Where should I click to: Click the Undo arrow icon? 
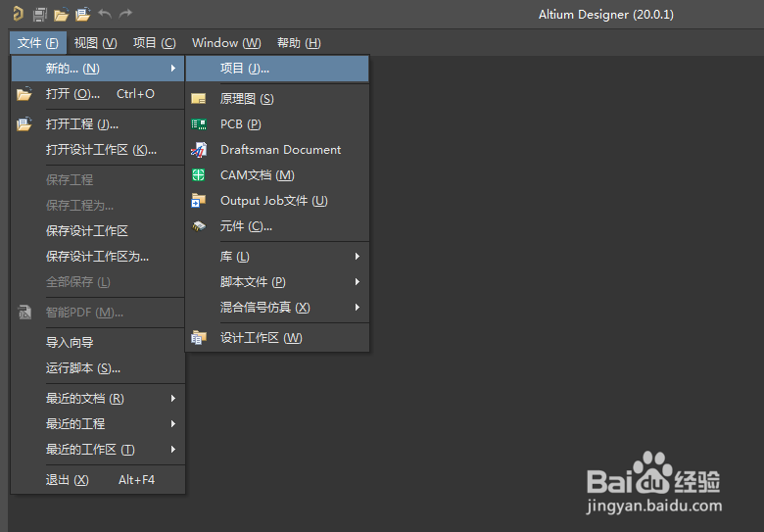pos(105,14)
